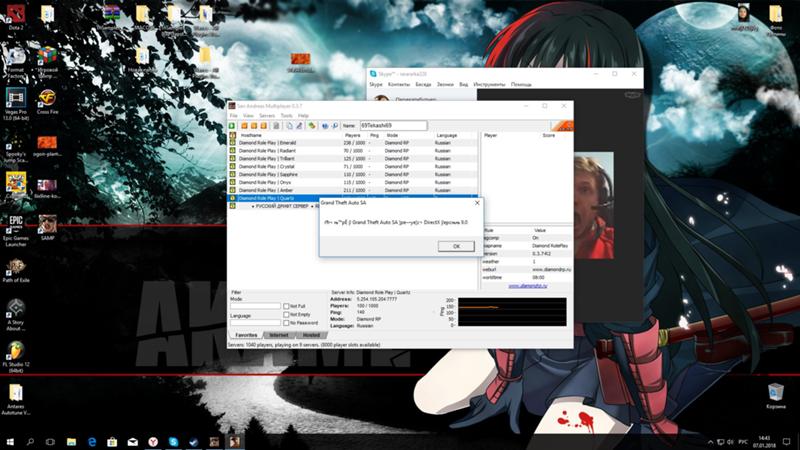The height and width of the screenshot is (450, 800).
Task: Switch to the Internet tab
Action: coord(279,335)
